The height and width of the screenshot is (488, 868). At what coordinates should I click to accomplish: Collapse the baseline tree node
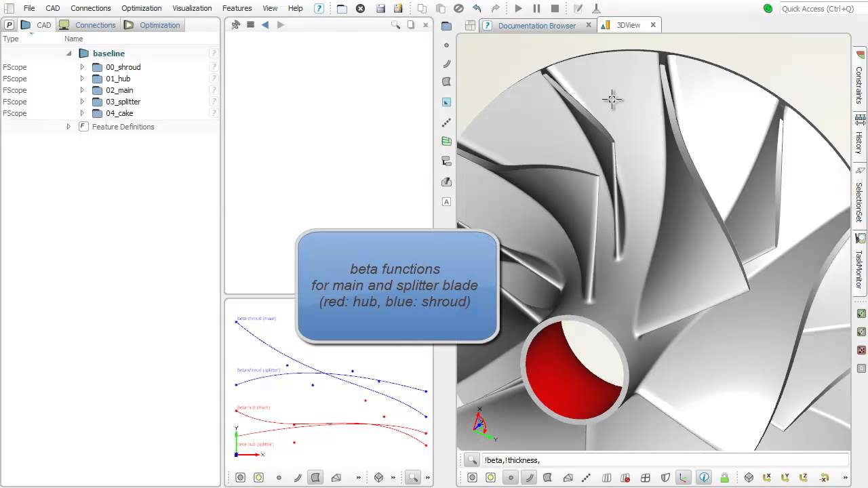point(69,53)
